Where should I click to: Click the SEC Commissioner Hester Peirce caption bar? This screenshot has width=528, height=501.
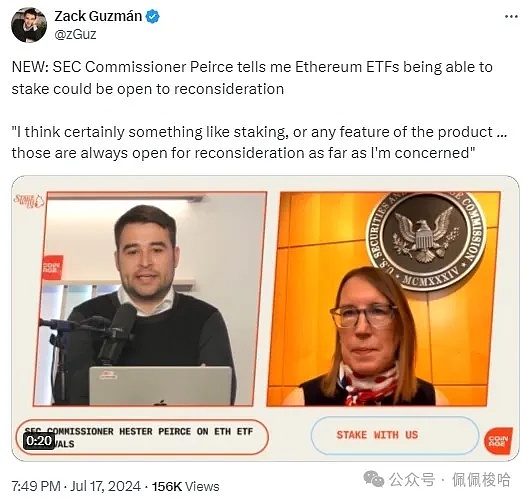click(x=142, y=437)
